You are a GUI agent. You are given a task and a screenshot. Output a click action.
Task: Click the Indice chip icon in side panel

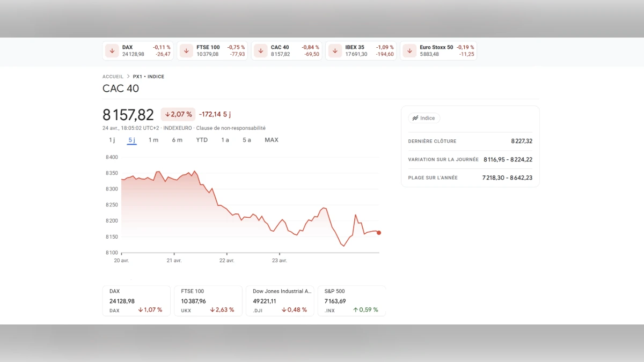coord(415,118)
